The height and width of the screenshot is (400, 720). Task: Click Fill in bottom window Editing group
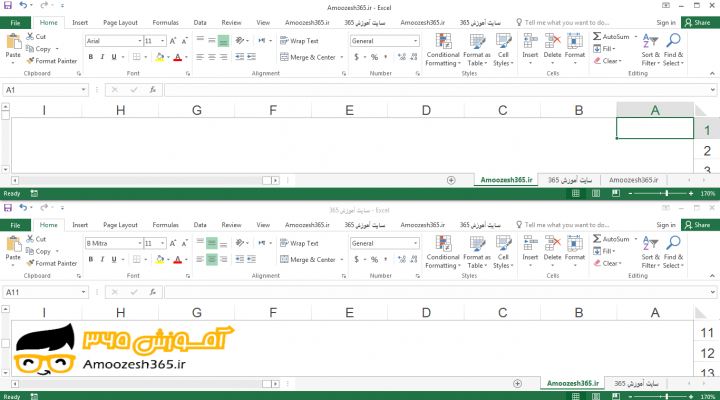[604, 251]
